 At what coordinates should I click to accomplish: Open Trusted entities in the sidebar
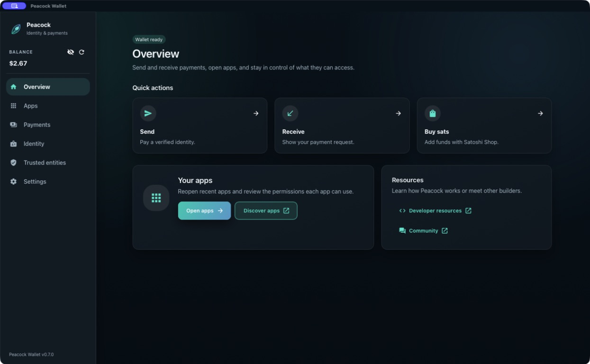pos(48,163)
